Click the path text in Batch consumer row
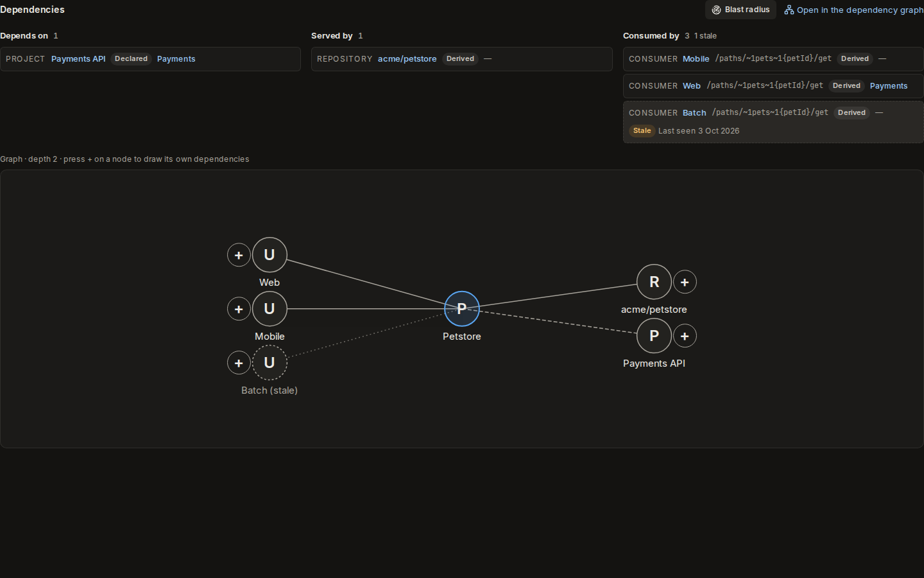Image resolution: width=924 pixels, height=578 pixels. coord(770,112)
